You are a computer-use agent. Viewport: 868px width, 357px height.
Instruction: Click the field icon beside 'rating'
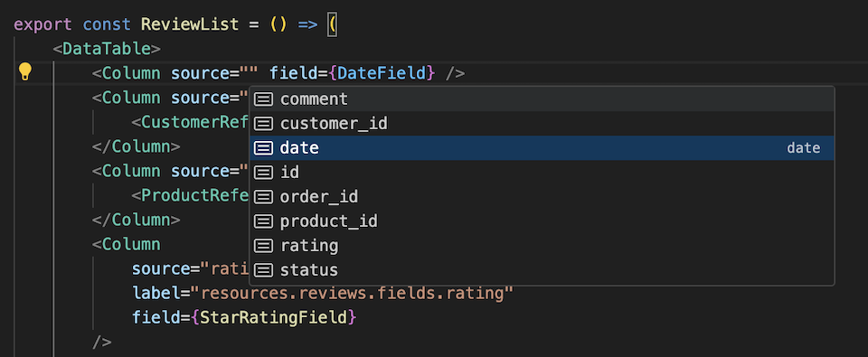click(x=263, y=246)
